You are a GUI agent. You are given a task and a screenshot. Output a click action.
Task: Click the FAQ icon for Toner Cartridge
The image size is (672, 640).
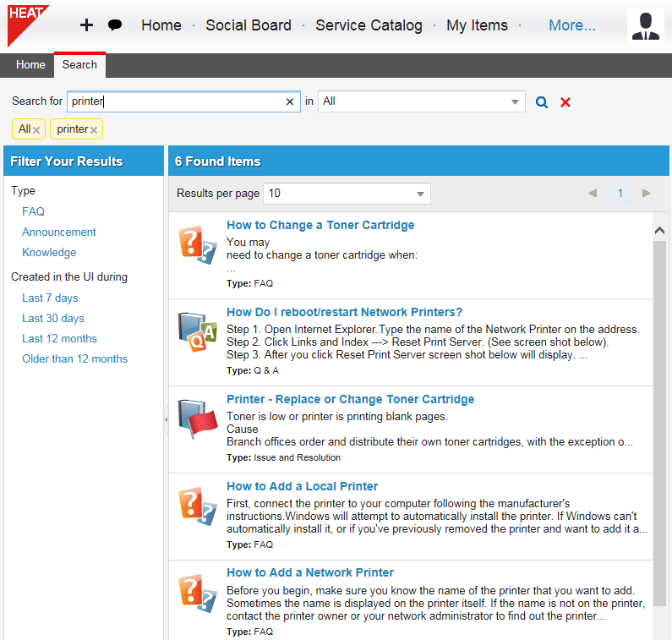click(x=198, y=245)
